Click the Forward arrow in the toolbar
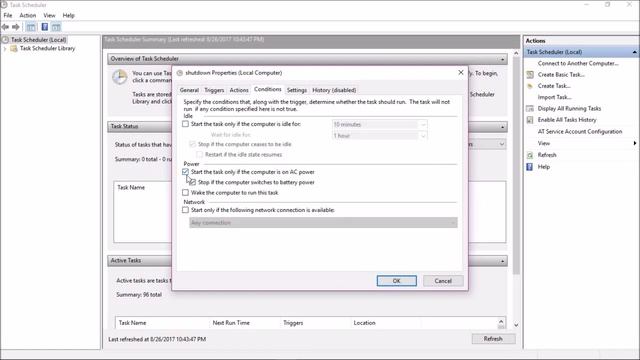 (16, 27)
